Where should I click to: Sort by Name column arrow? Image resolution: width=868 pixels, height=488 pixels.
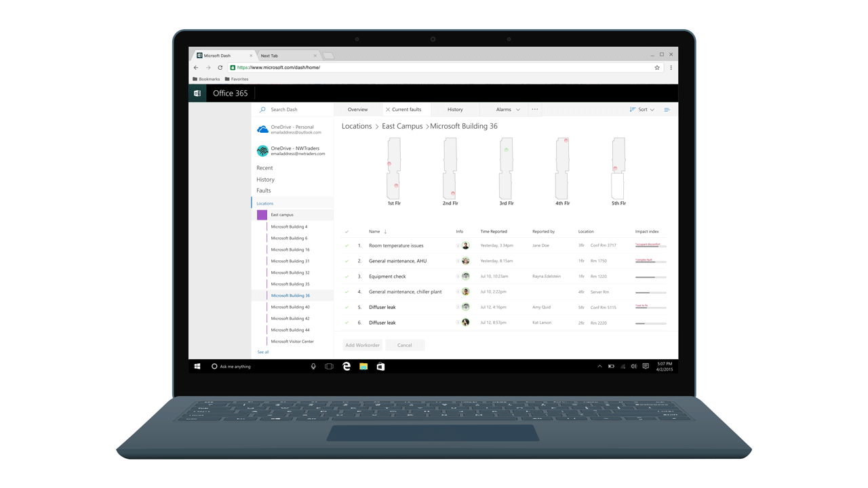pos(385,232)
